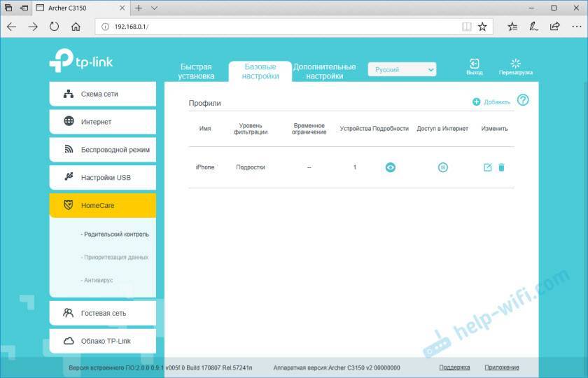The width and height of the screenshot is (588, 378).
Task: Close the Archer C3150 tab
Action: click(x=122, y=8)
